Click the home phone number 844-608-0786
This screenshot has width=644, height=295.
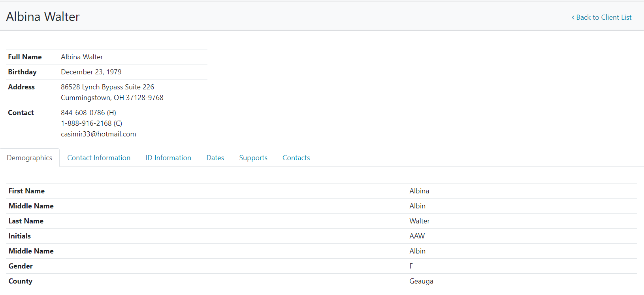pyautogui.click(x=83, y=113)
